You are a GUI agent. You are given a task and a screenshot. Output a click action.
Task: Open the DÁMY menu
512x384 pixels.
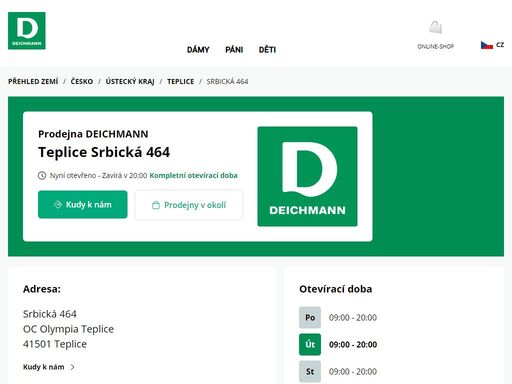point(198,50)
